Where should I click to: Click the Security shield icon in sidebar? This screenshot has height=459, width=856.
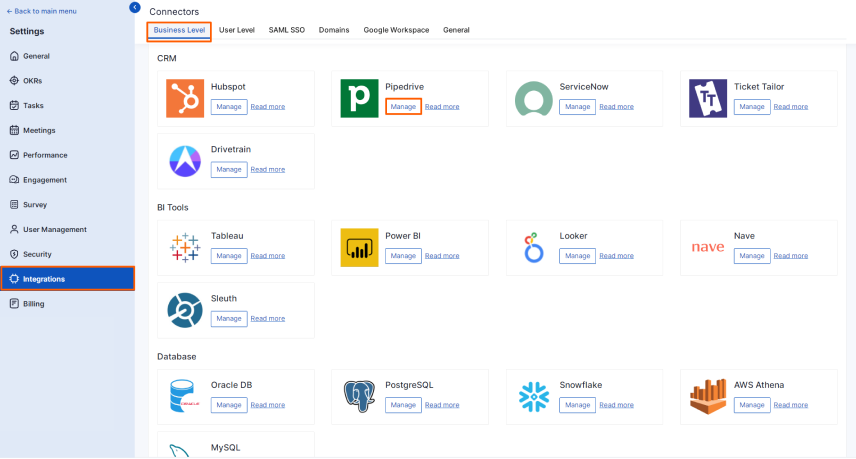(14, 254)
